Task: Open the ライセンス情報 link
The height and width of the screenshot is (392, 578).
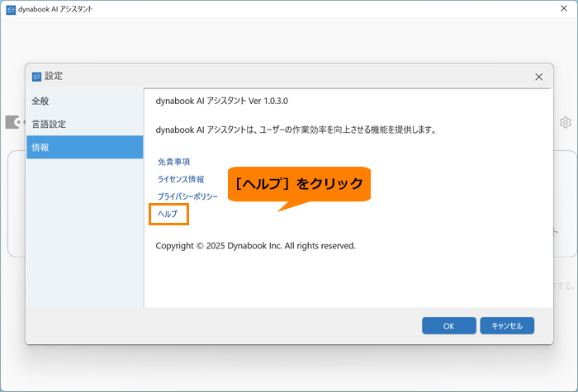Action: click(181, 179)
